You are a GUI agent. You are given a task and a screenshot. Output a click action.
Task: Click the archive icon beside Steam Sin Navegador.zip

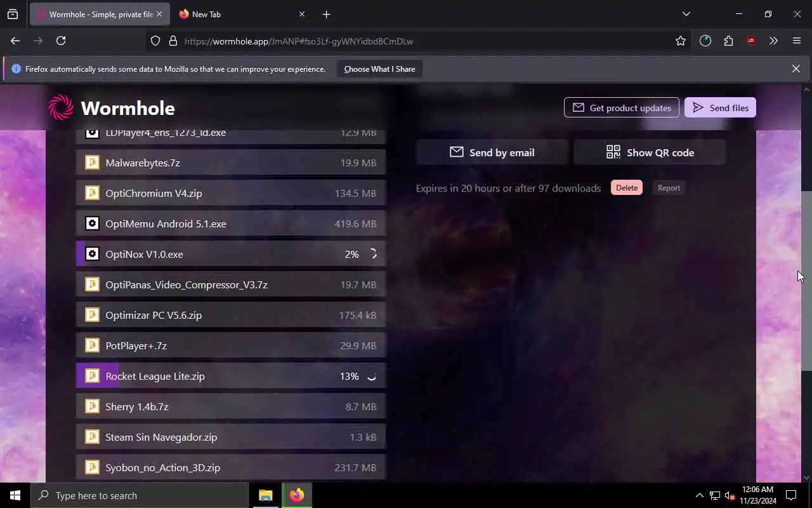pos(92,437)
